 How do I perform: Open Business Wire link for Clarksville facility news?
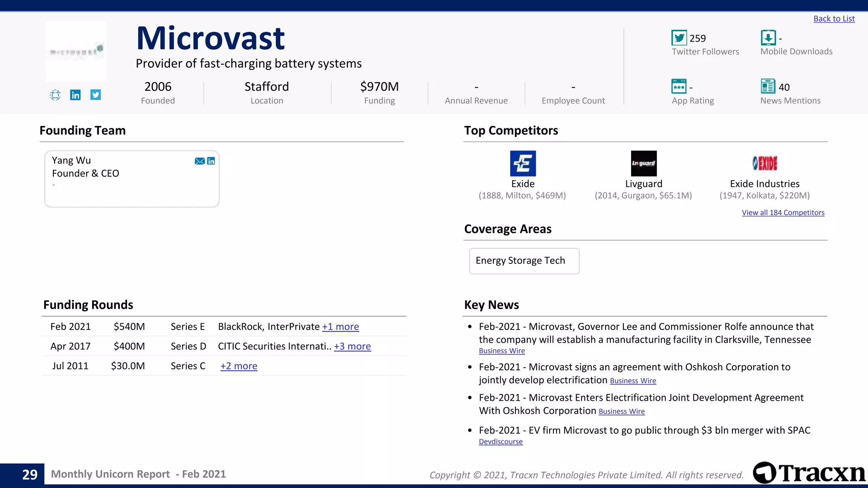coord(502,351)
